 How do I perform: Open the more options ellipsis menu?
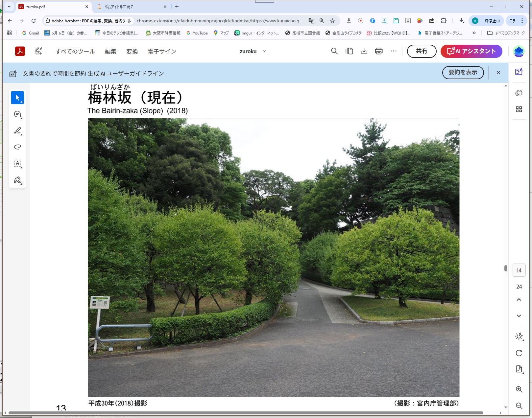click(x=394, y=51)
